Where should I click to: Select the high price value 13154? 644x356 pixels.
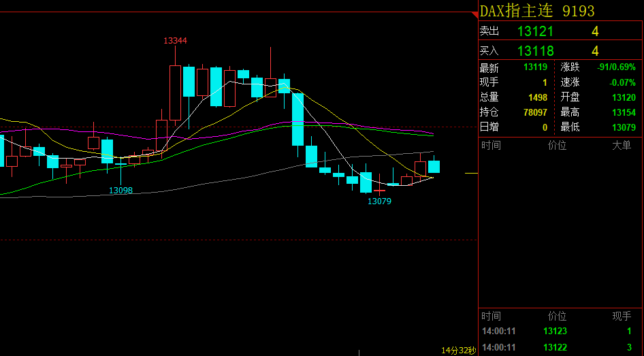624,112
